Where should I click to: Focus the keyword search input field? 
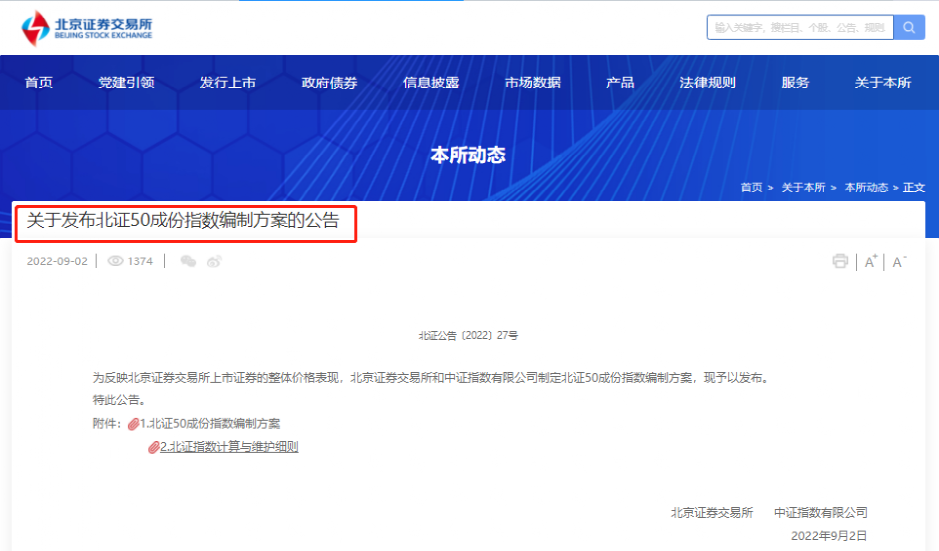click(x=800, y=28)
